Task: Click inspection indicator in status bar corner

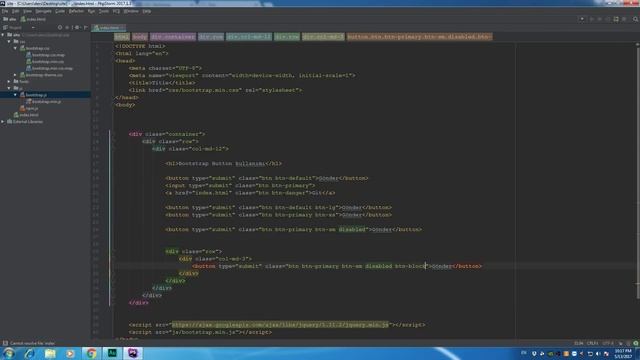Action: pyautogui.click(x=636, y=344)
